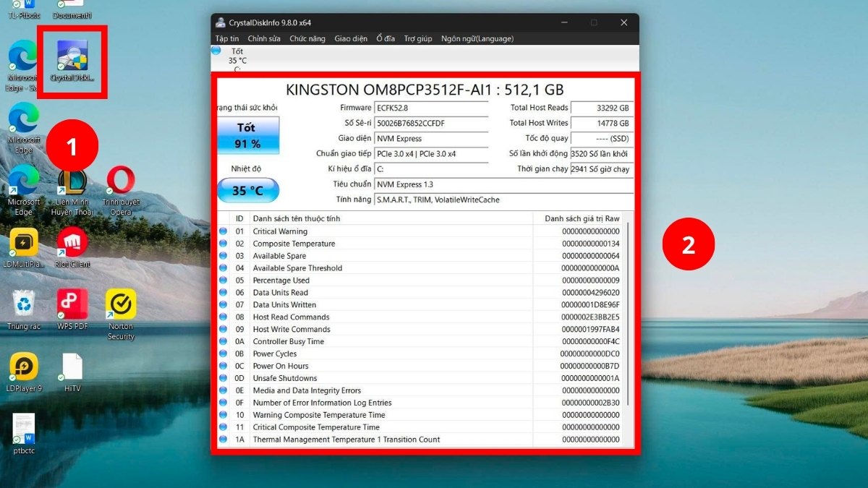Click the Chuẩn giao tiếp PCIe 3.0 x4 field
The height and width of the screenshot is (488, 868).
pyautogui.click(x=431, y=153)
